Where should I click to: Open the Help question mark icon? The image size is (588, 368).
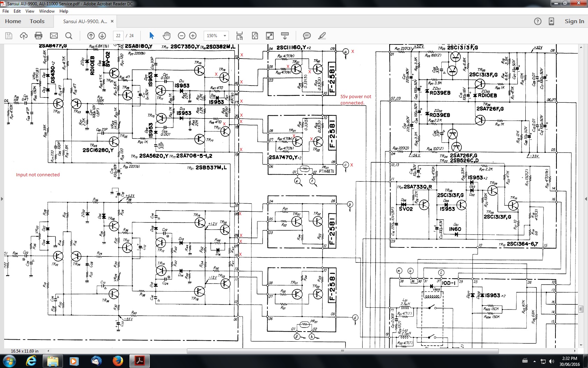(x=538, y=21)
